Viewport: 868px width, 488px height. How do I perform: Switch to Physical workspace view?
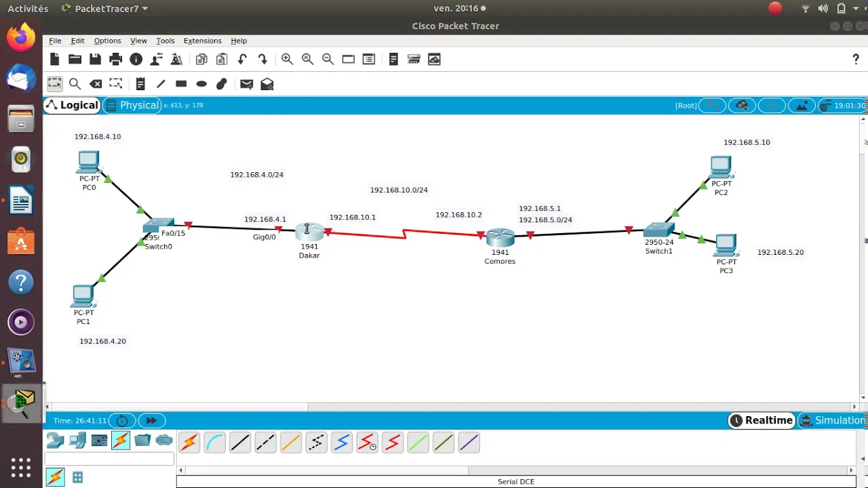[x=132, y=105]
